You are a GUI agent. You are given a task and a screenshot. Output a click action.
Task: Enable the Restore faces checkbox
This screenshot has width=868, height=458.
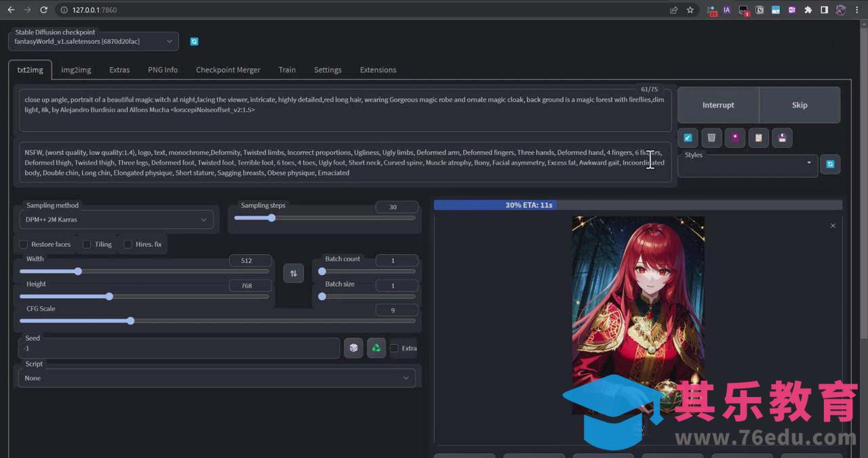[x=24, y=244]
